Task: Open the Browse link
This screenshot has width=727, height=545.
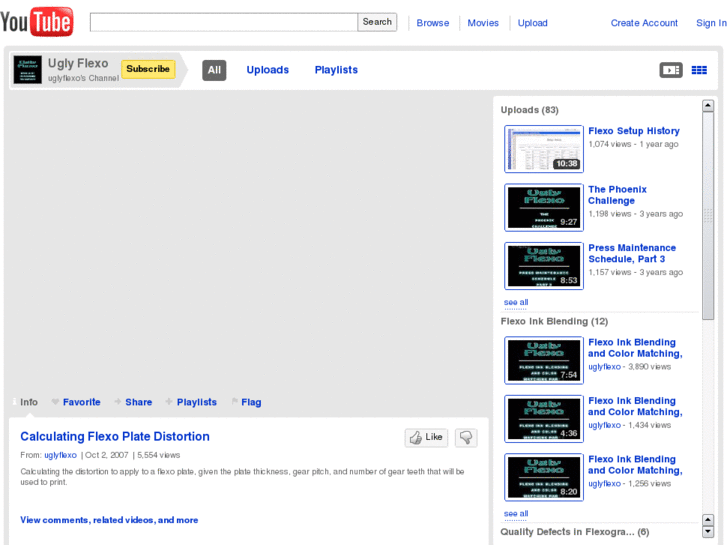Action: [433, 23]
